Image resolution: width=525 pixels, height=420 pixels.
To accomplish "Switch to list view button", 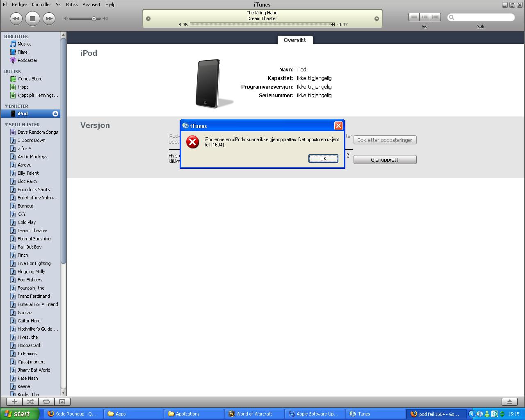I will coord(414,17).
